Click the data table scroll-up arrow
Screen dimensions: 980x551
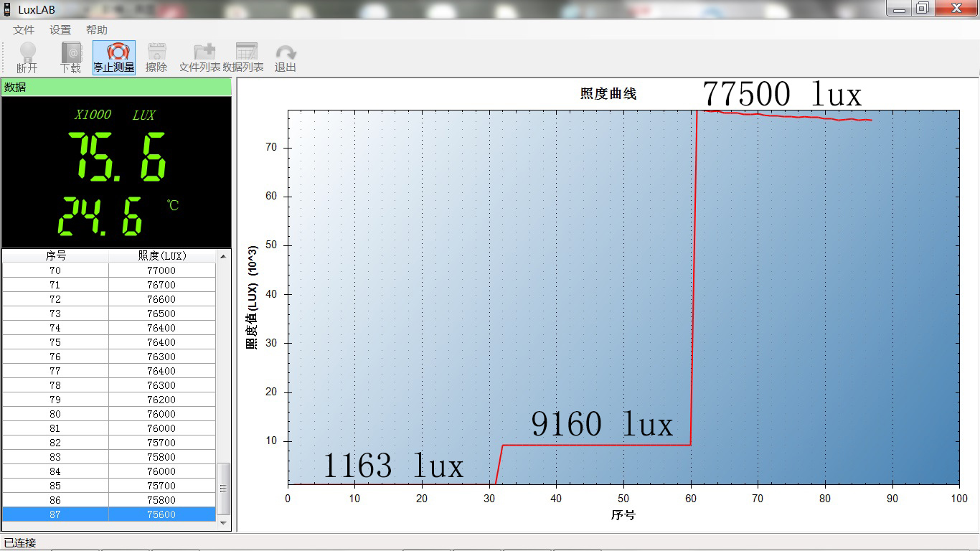(224, 256)
